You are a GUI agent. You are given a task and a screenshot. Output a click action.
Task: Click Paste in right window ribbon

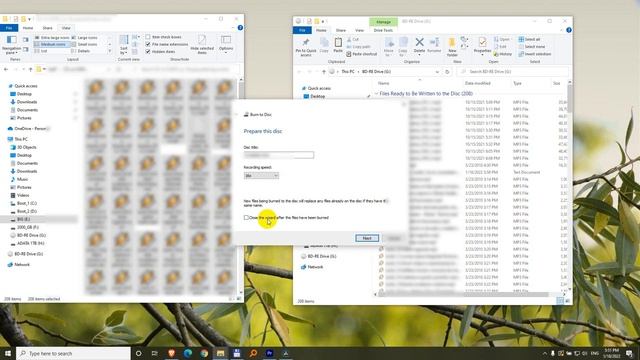click(x=338, y=45)
